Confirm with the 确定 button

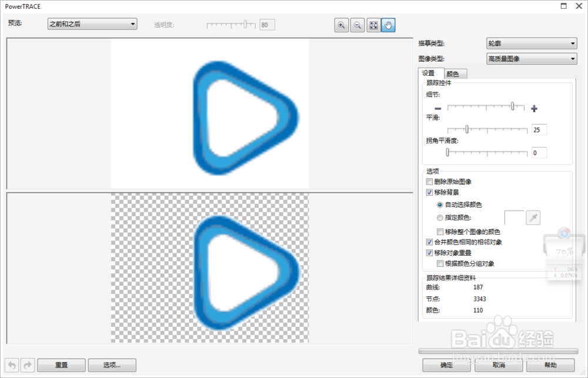[x=446, y=365]
